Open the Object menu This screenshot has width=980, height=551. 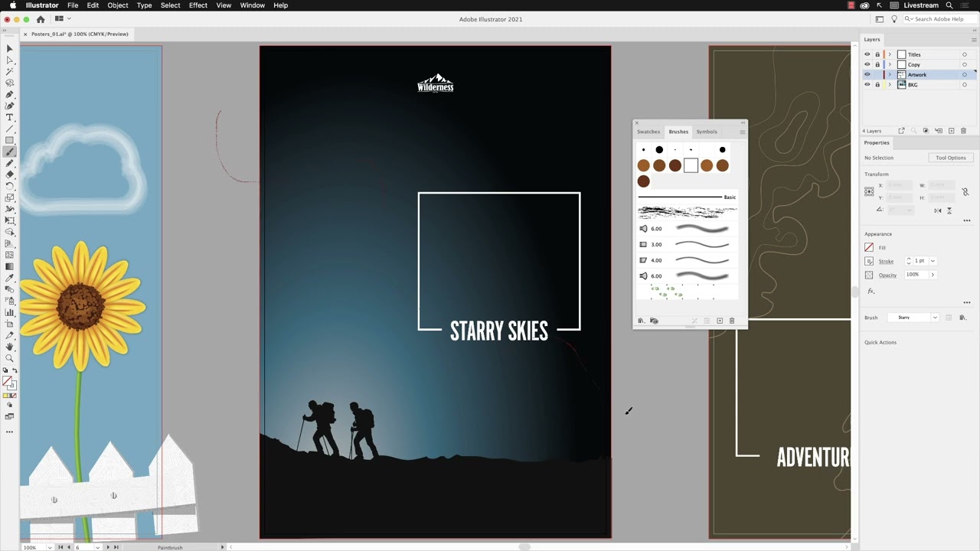coord(118,5)
